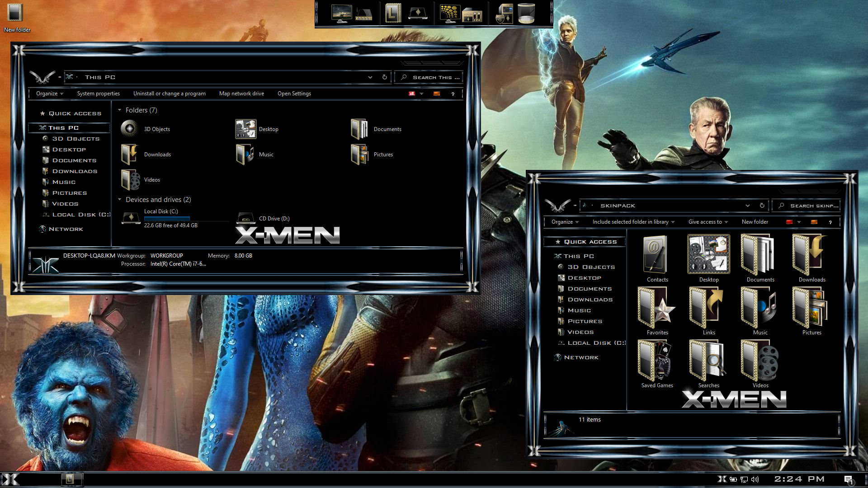Screen dimensions: 868x488
Task: Open help in the SkinPack window
Action: click(x=830, y=222)
